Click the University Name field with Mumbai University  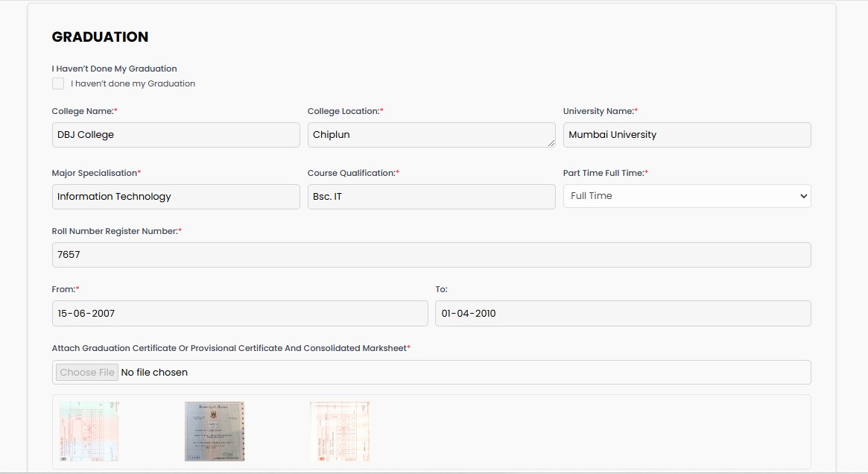pyautogui.click(x=687, y=135)
